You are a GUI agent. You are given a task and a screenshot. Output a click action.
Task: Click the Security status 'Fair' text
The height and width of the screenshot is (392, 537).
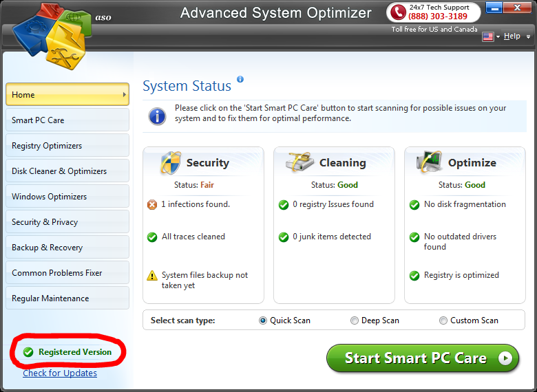pos(207,185)
